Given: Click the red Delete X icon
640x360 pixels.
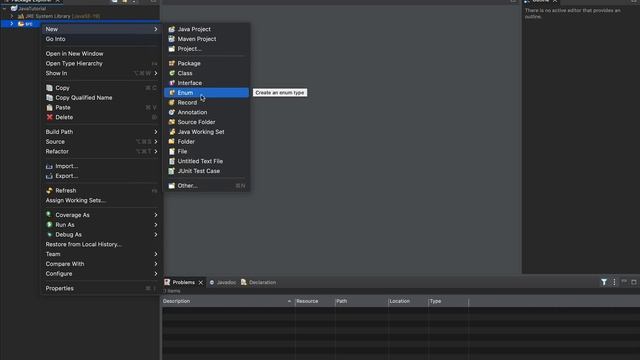Looking at the screenshot, I should 49,117.
